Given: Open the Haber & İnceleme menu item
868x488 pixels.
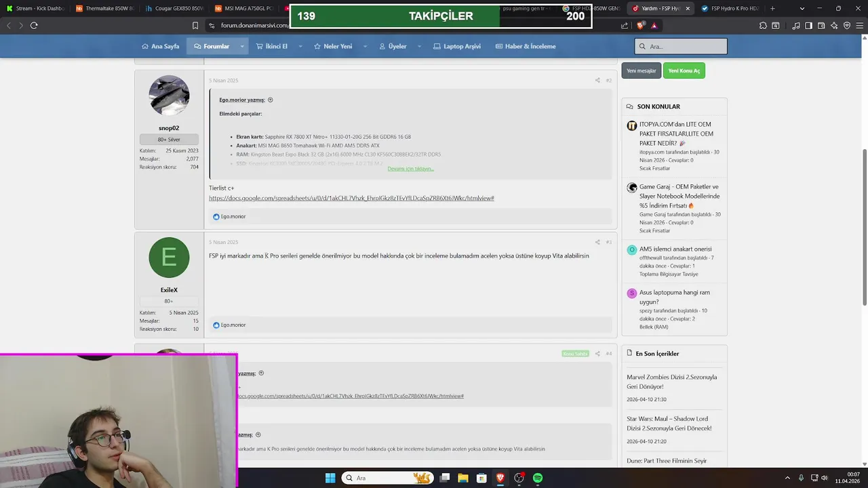Looking at the screenshot, I should [526, 46].
